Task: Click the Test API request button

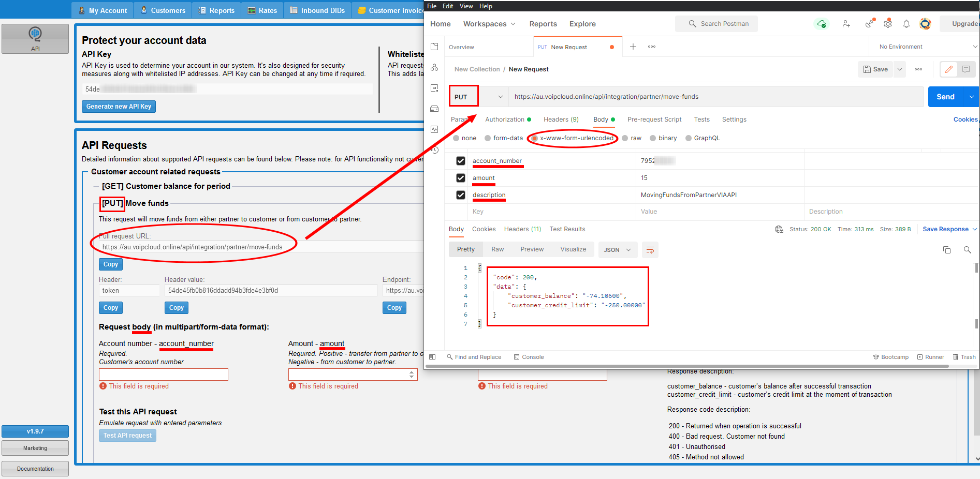Action: (127, 436)
